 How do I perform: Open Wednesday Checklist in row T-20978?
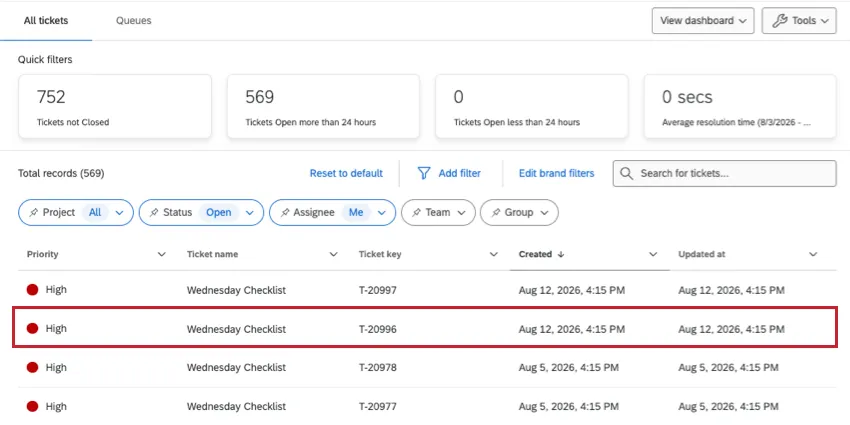click(236, 368)
